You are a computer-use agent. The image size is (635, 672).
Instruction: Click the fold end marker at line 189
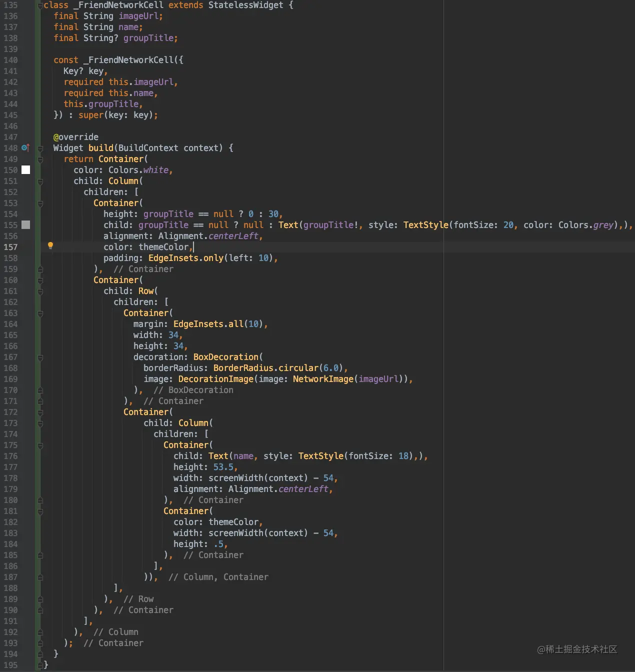click(x=40, y=599)
